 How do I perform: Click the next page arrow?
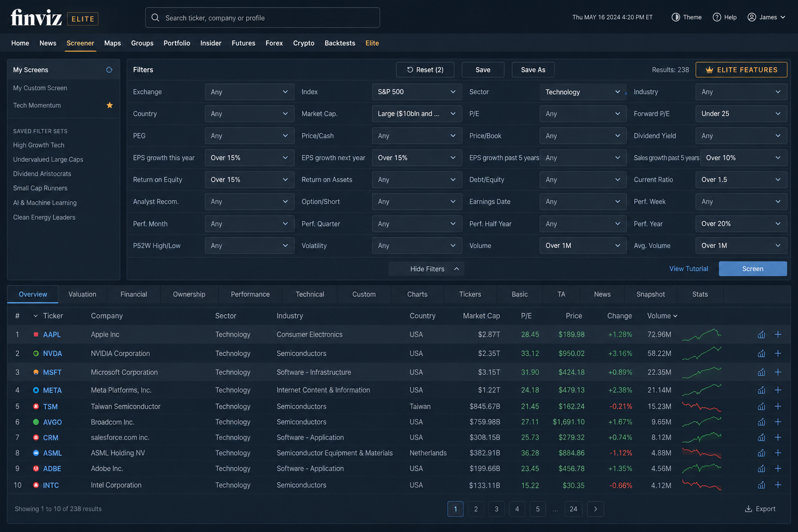(x=595, y=509)
